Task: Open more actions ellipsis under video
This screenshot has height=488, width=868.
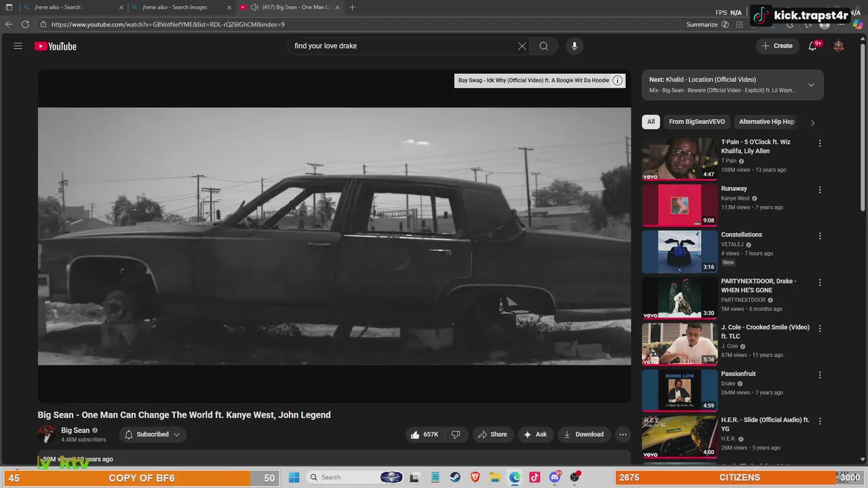Action: click(623, 434)
